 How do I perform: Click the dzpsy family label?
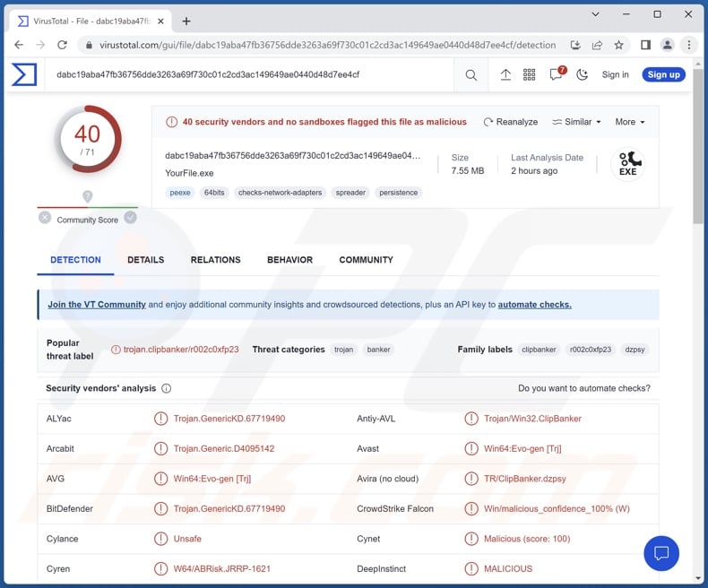pyautogui.click(x=635, y=350)
